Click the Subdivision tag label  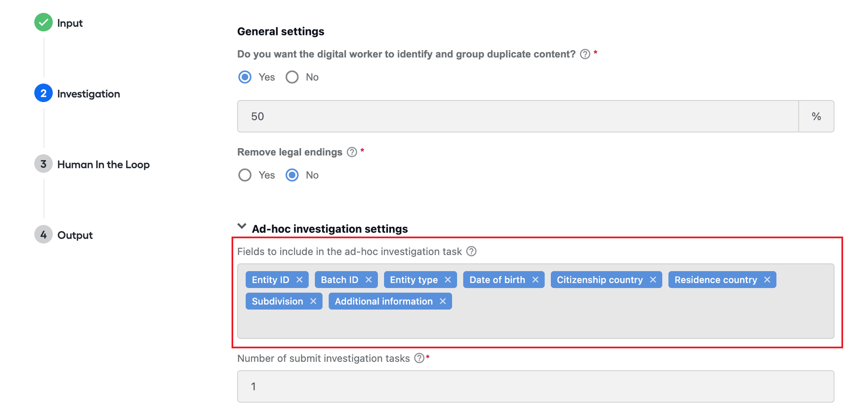coord(278,301)
